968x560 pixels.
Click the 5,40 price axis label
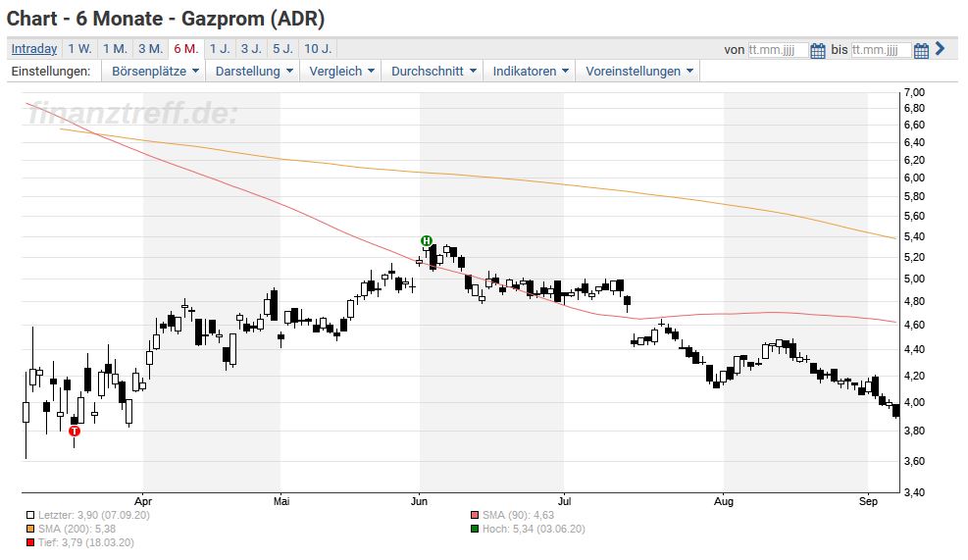point(914,236)
